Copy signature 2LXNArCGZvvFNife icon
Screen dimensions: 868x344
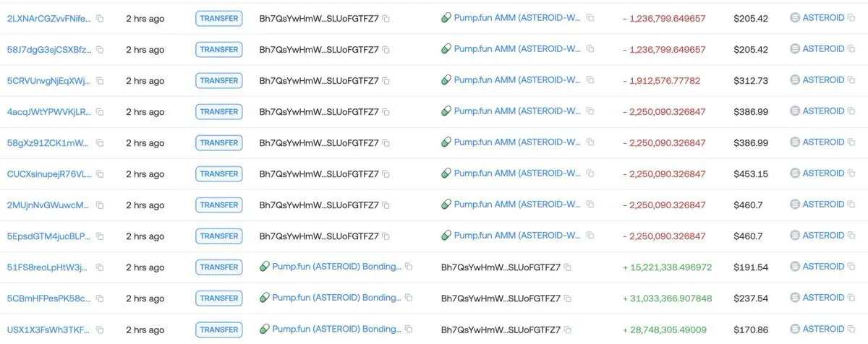pos(100,19)
